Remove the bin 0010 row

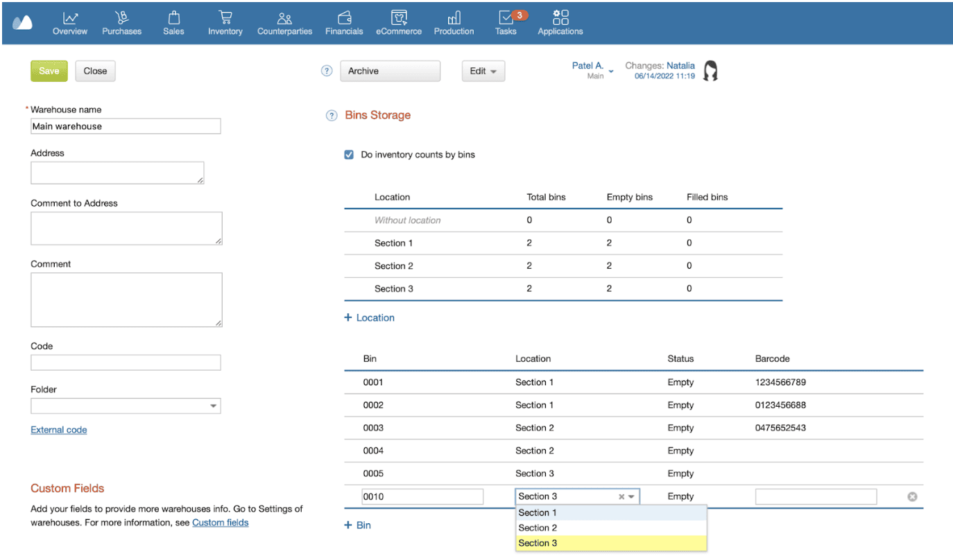pyautogui.click(x=913, y=496)
